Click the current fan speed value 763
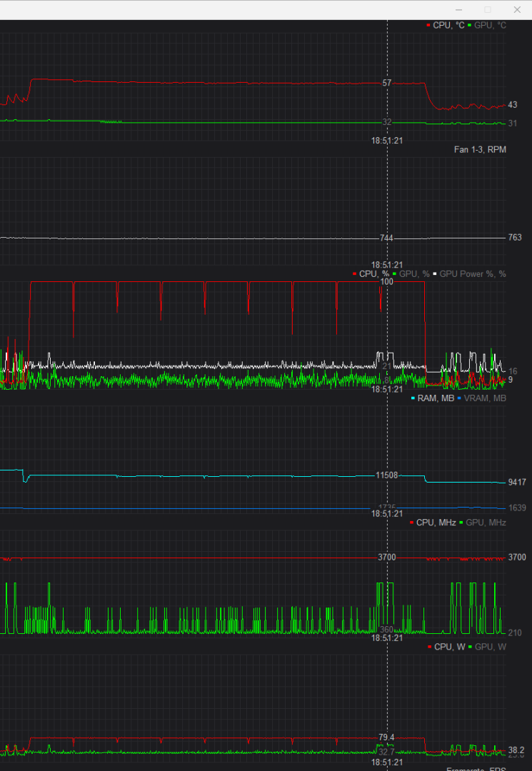532x771 pixels. click(515, 238)
